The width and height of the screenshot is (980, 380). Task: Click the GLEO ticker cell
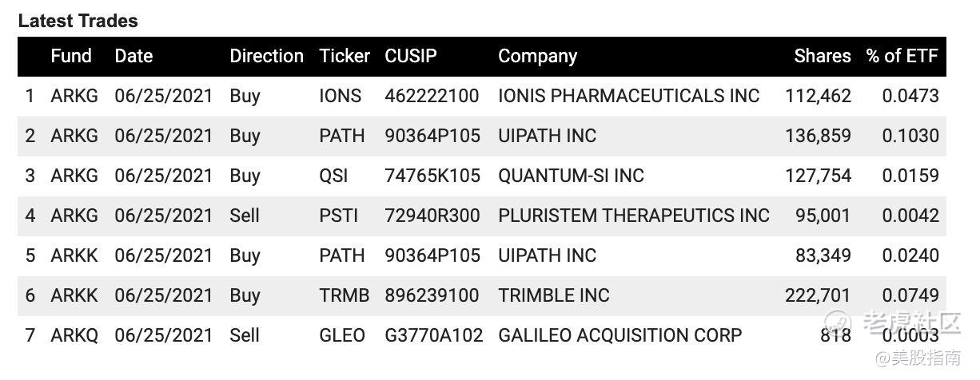point(342,335)
